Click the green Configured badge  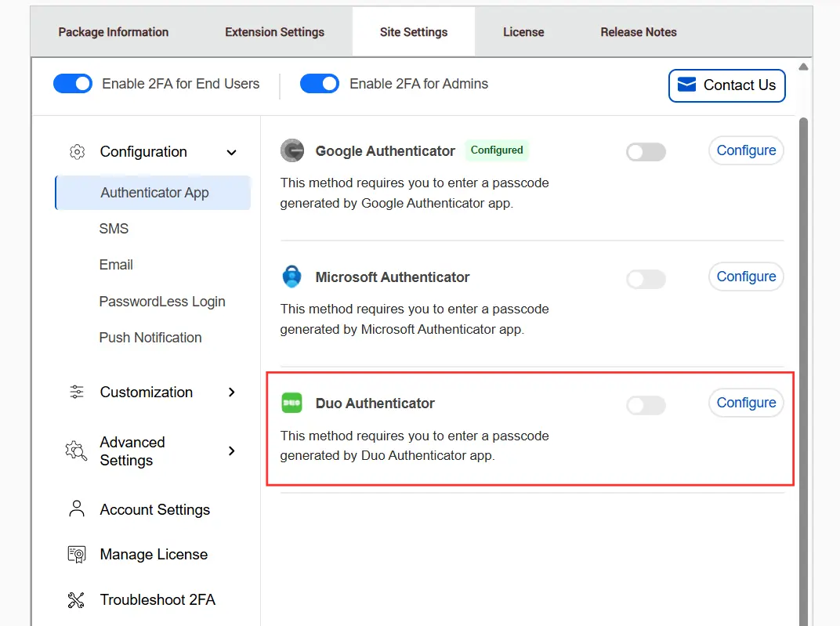[497, 150]
